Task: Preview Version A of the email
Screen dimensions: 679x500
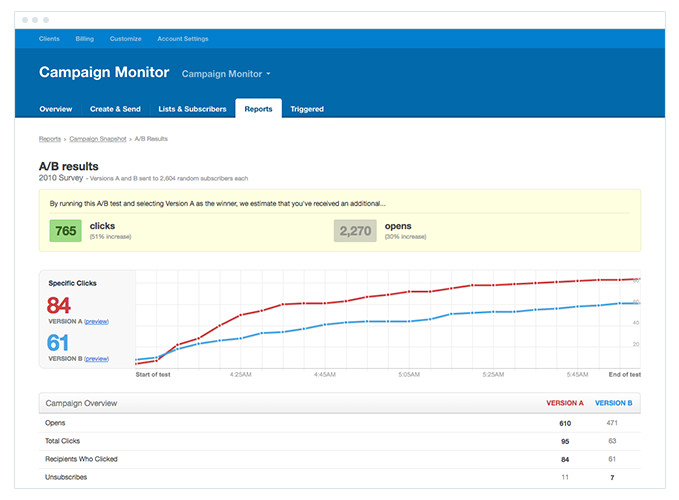Action: 96,322
